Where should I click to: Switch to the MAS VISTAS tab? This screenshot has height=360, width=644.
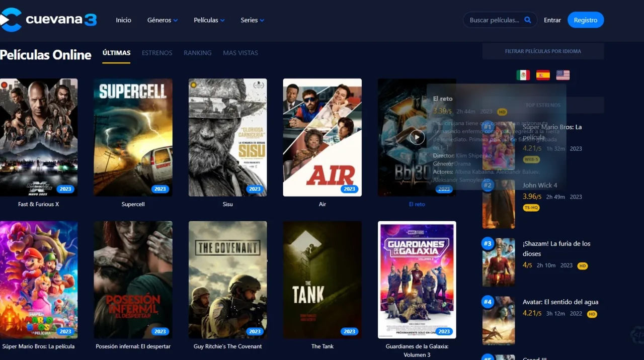240,53
